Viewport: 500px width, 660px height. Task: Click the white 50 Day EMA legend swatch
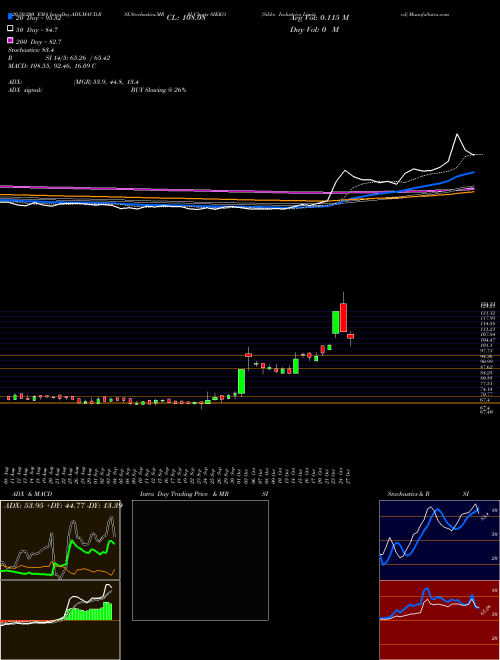[10, 29]
